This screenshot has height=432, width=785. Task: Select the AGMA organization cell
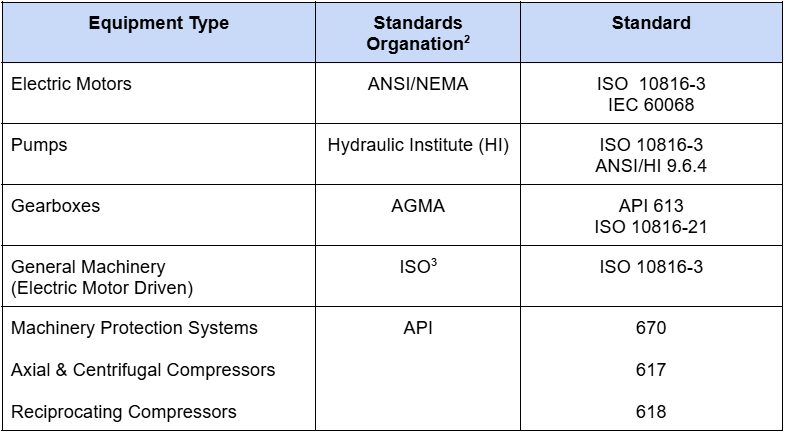click(418, 207)
